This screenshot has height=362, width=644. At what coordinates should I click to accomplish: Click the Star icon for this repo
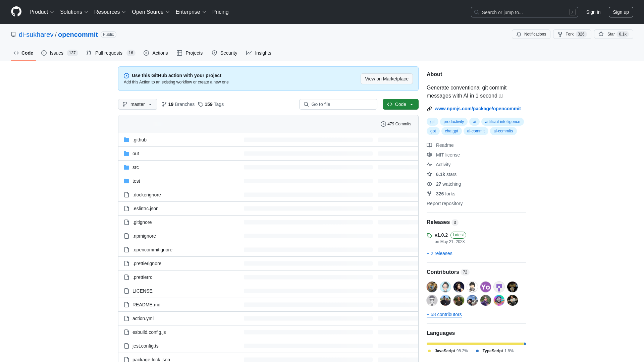[601, 34]
